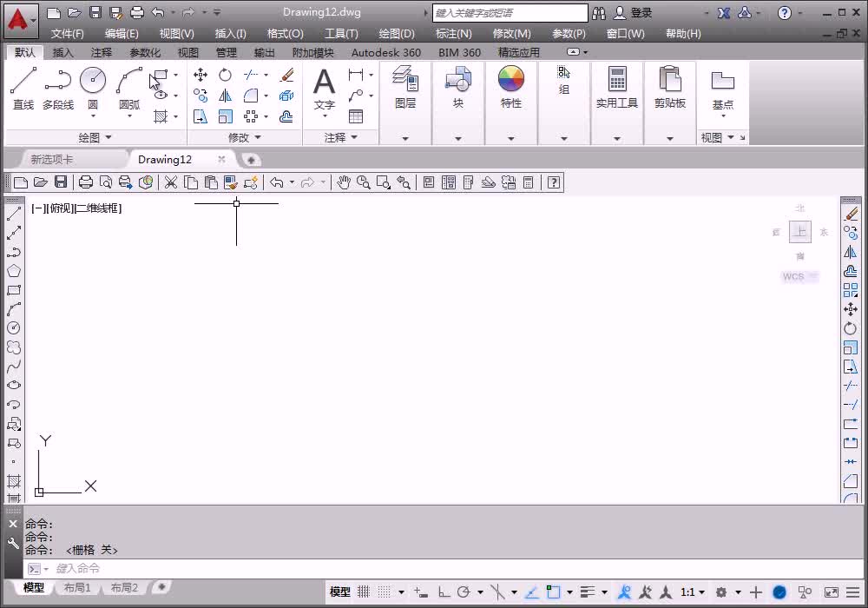Insert a table via the 注释 table icon

(356, 116)
